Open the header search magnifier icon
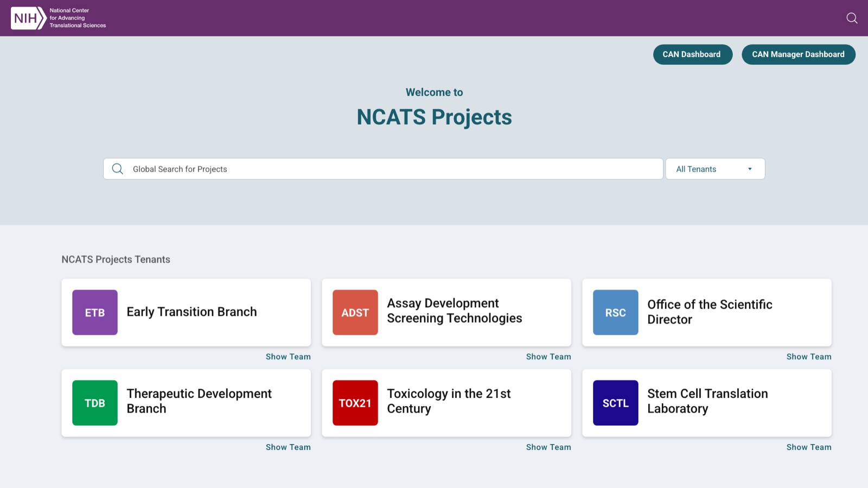The image size is (868, 488). pyautogui.click(x=852, y=18)
